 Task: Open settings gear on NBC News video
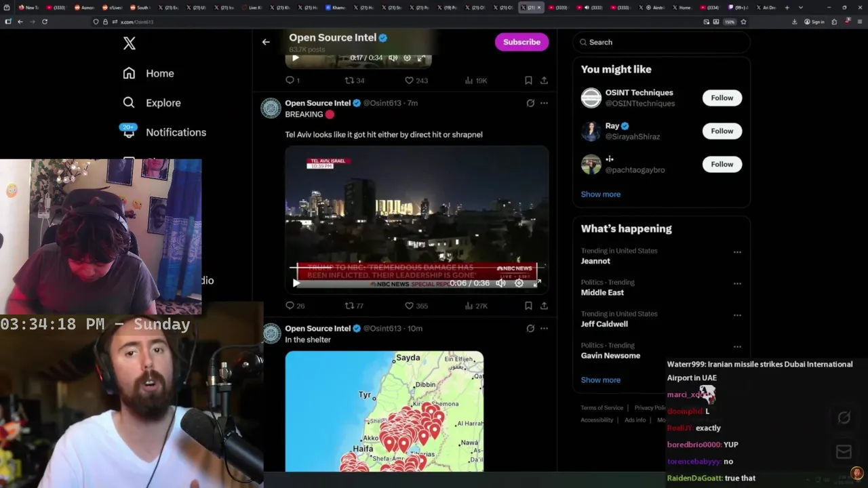[x=519, y=283]
